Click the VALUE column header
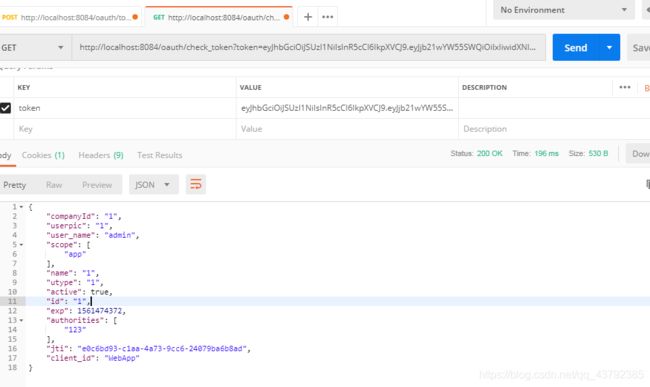 click(x=250, y=87)
